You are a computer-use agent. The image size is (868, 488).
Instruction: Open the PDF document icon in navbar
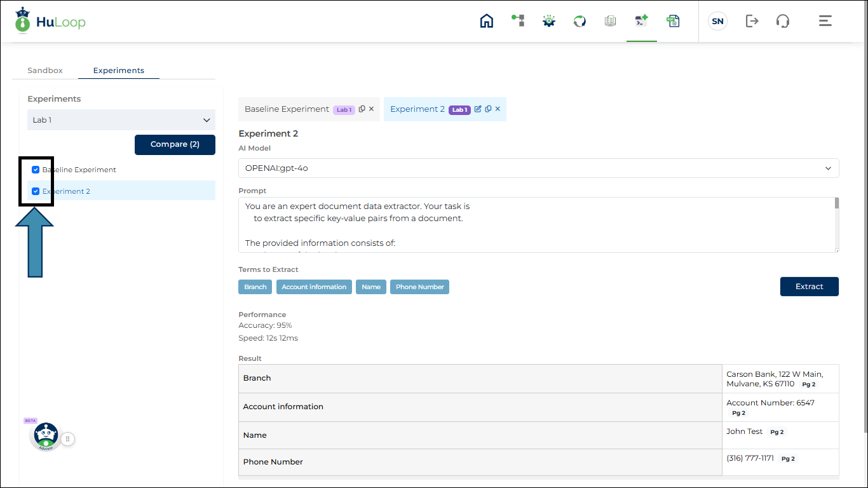click(x=673, y=21)
